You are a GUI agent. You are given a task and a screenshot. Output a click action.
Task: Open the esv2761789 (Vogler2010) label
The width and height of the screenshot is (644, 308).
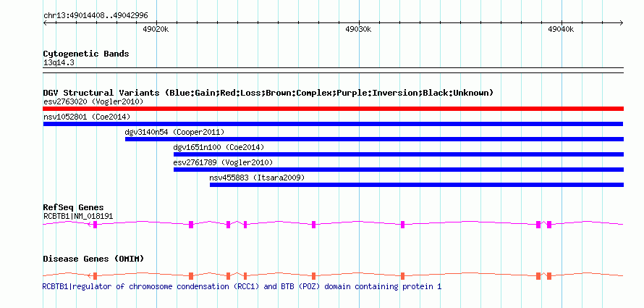(x=223, y=162)
